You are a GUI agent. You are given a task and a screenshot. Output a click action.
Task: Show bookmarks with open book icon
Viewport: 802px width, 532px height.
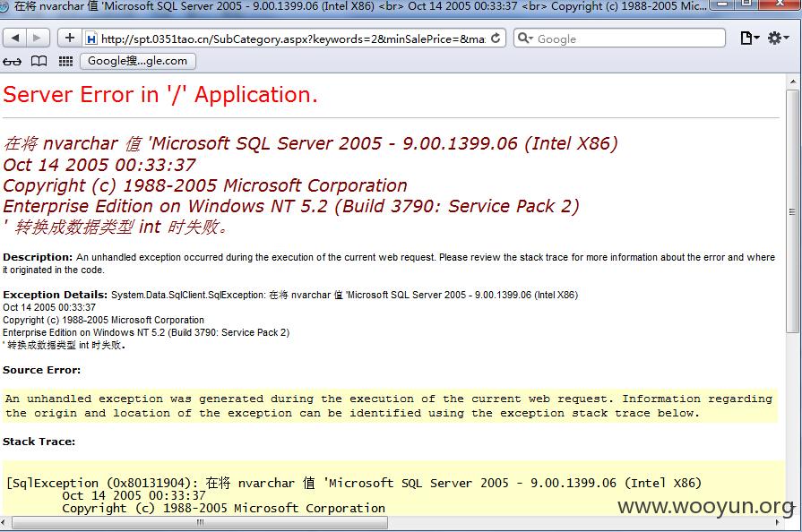39,61
